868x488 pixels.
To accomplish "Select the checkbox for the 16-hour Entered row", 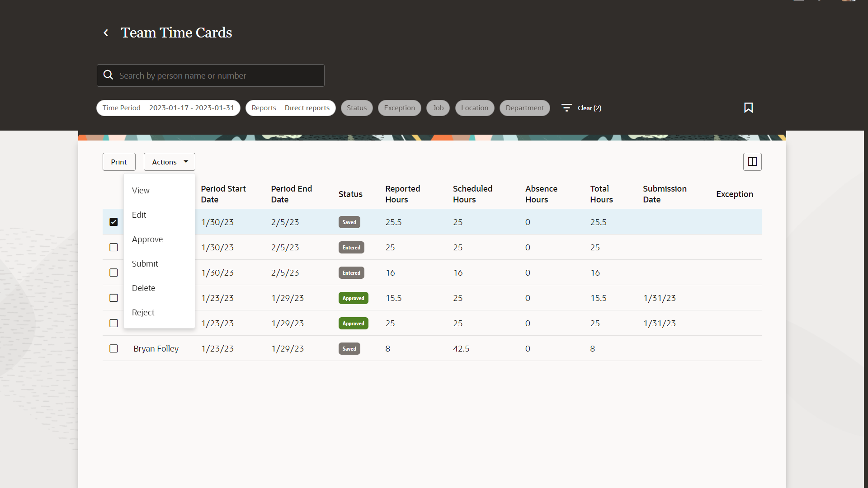I will [x=113, y=272].
